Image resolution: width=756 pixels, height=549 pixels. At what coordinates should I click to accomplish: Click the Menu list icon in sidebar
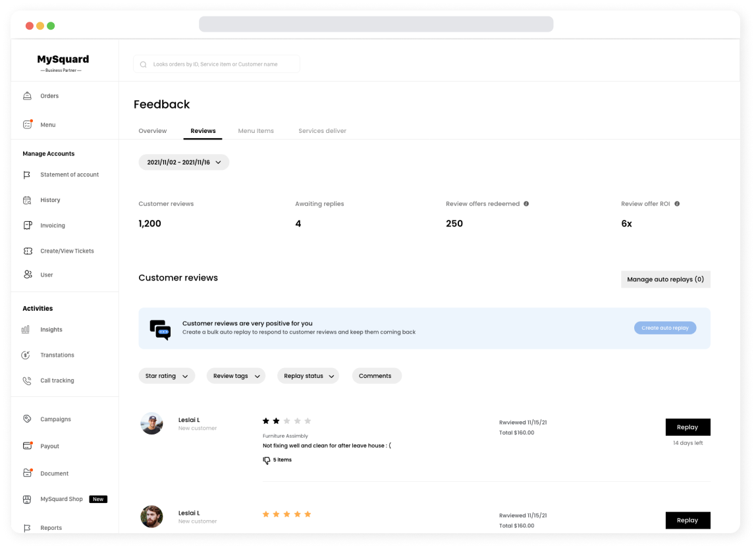[28, 124]
